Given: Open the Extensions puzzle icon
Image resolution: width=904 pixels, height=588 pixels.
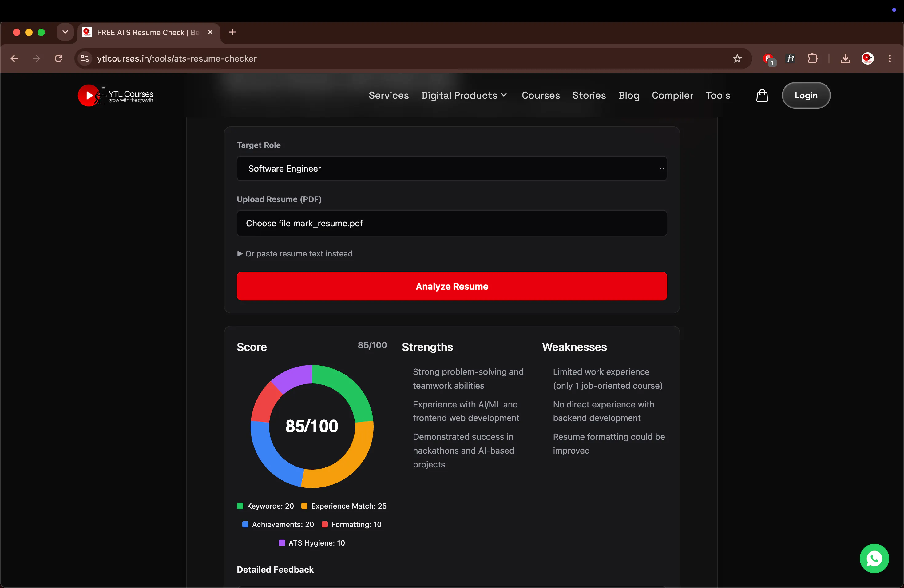Looking at the screenshot, I should coord(812,58).
